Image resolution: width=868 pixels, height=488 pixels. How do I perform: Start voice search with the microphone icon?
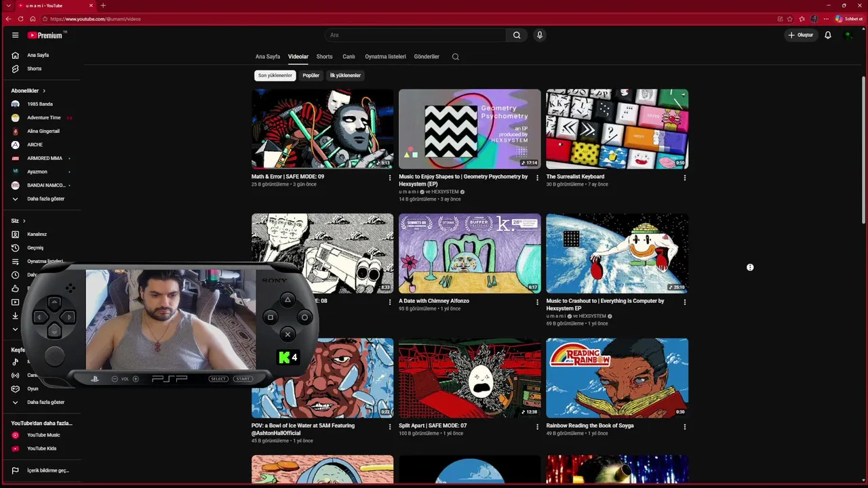pyautogui.click(x=540, y=35)
